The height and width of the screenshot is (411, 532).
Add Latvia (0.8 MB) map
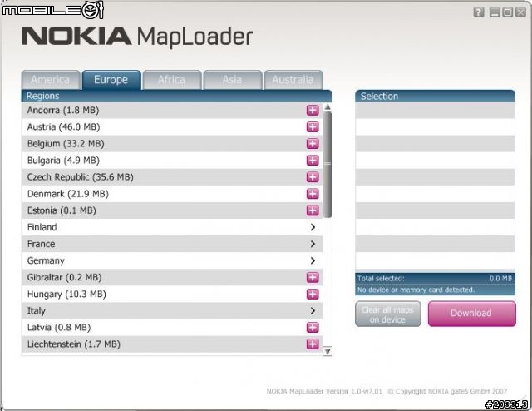point(313,328)
